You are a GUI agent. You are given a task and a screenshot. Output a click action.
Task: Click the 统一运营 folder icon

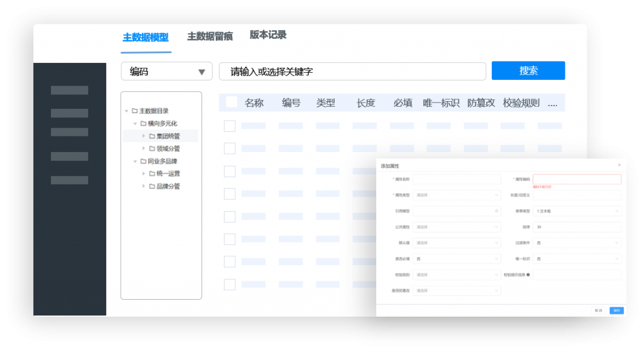click(x=152, y=174)
